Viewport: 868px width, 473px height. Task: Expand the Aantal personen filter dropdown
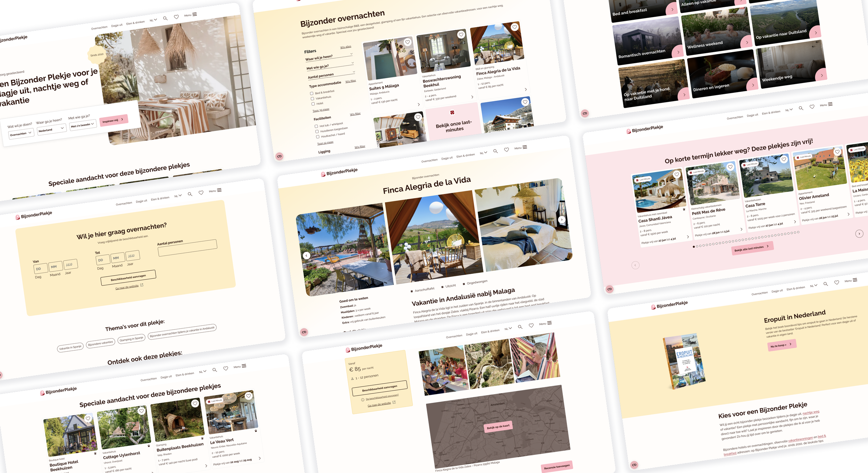click(332, 75)
